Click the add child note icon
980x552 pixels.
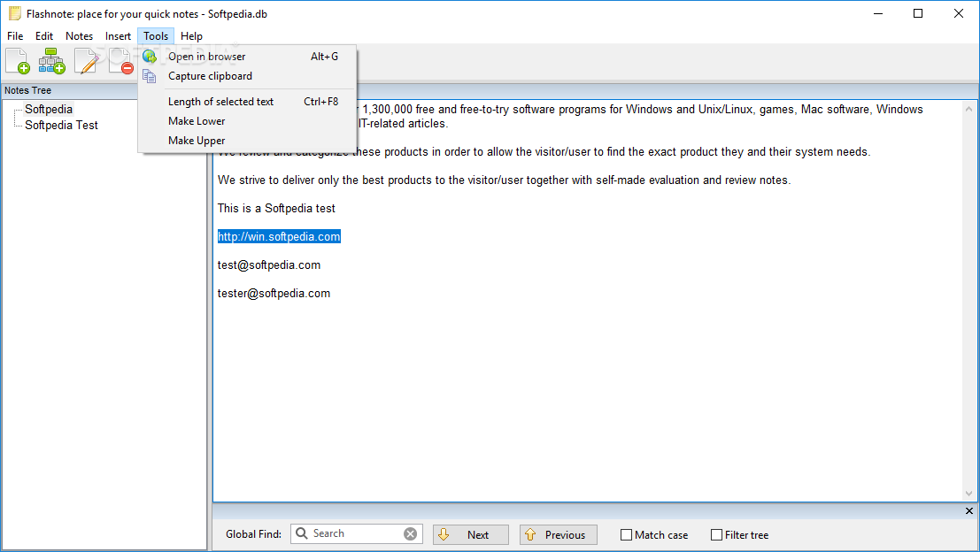52,61
